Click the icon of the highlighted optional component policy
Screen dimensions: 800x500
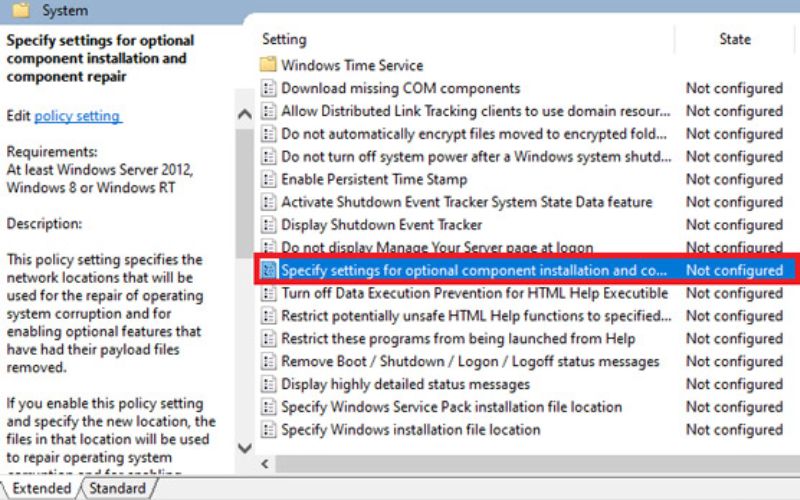point(268,270)
